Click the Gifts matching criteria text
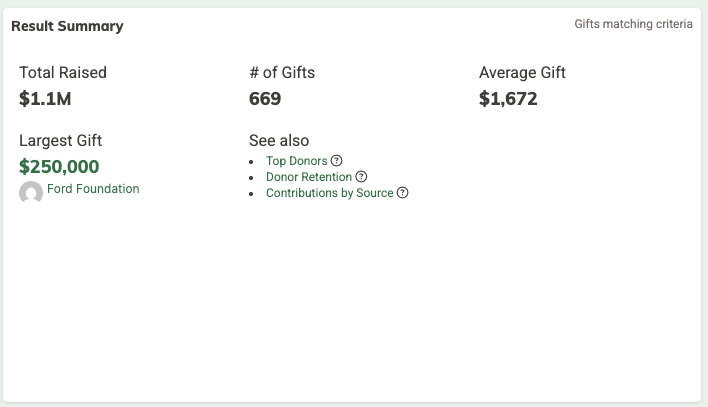Image resolution: width=708 pixels, height=407 pixels. coord(633,24)
